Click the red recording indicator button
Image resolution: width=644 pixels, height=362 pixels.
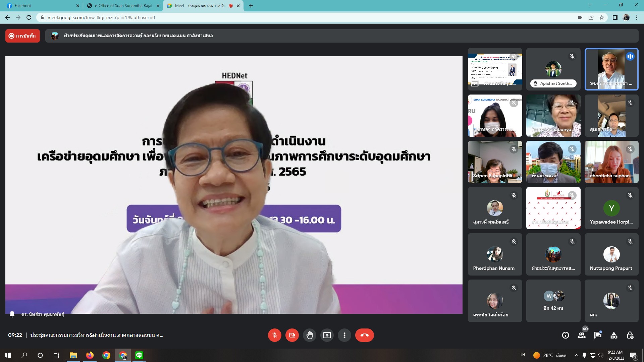22,36
